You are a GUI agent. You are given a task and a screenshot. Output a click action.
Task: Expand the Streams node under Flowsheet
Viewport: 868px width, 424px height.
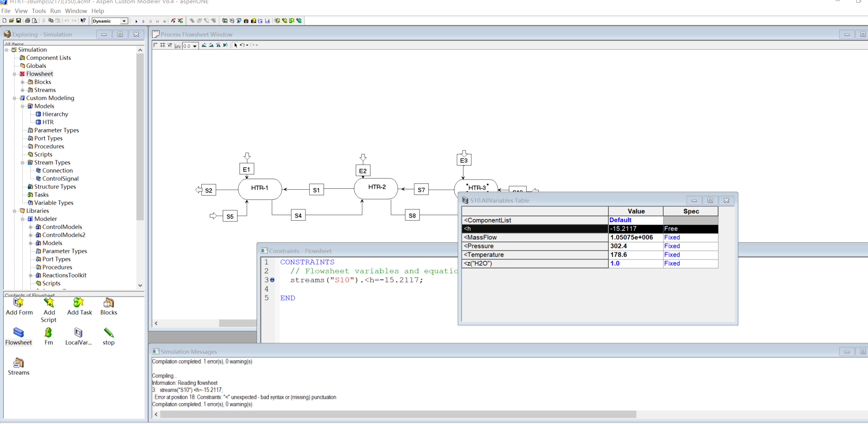[x=22, y=90]
